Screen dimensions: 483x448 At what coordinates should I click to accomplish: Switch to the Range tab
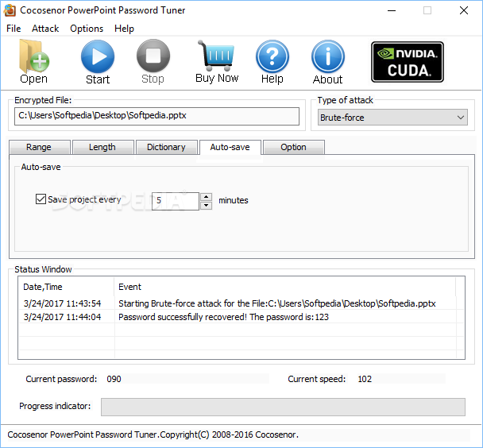pyautogui.click(x=40, y=147)
